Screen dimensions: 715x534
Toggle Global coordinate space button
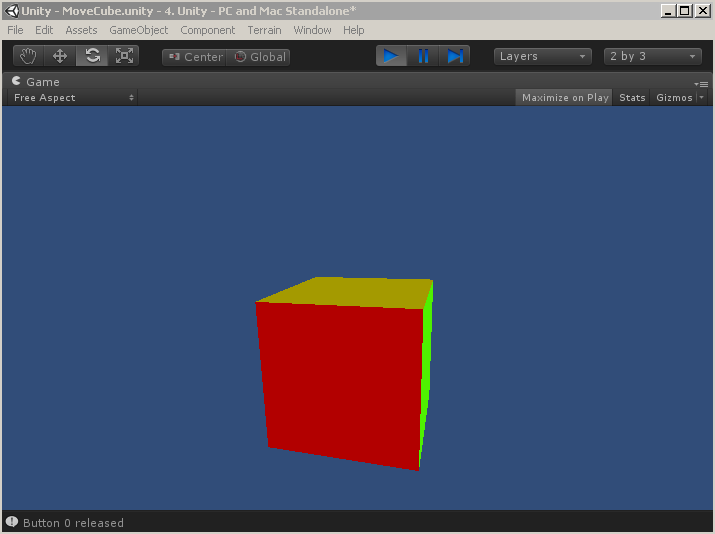tap(259, 57)
